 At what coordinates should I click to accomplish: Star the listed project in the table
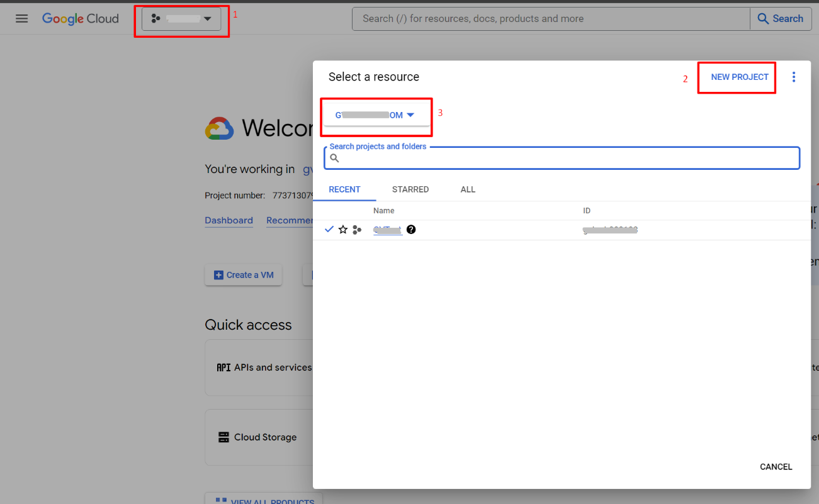(x=343, y=230)
